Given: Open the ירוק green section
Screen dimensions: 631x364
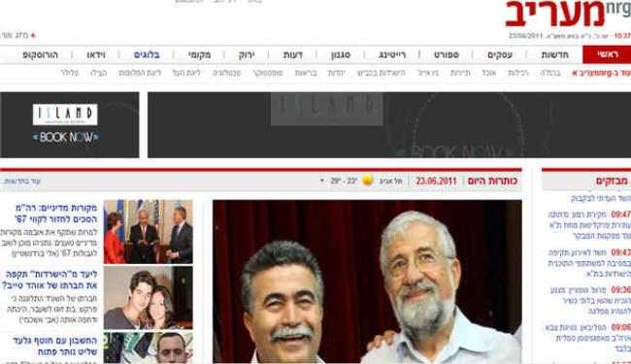Looking at the screenshot, I should coord(247,54).
